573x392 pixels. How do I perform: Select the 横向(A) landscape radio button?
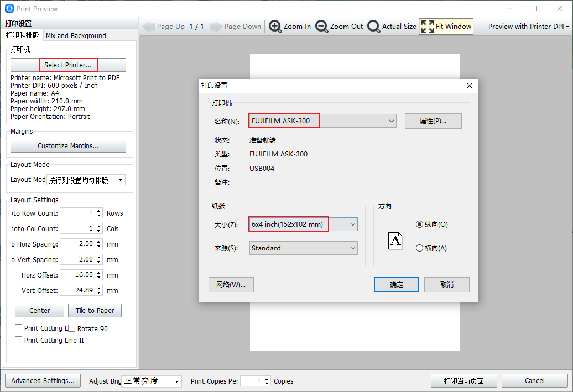click(419, 248)
